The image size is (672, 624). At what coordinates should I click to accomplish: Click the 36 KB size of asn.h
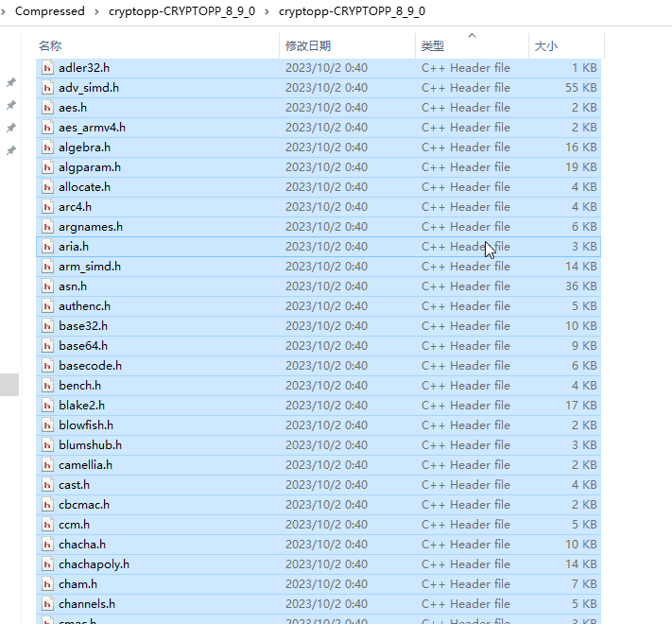pyautogui.click(x=580, y=286)
